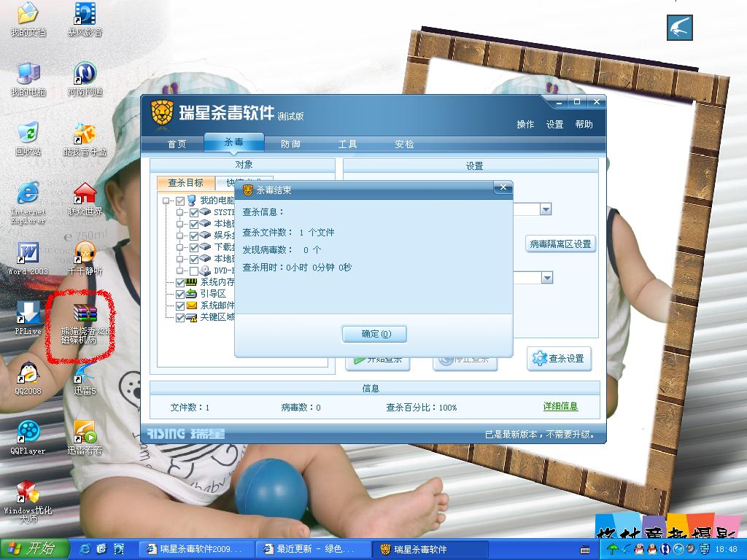Select the 查杀目标 sub-tab
This screenshot has height=560, width=747.
click(x=186, y=183)
